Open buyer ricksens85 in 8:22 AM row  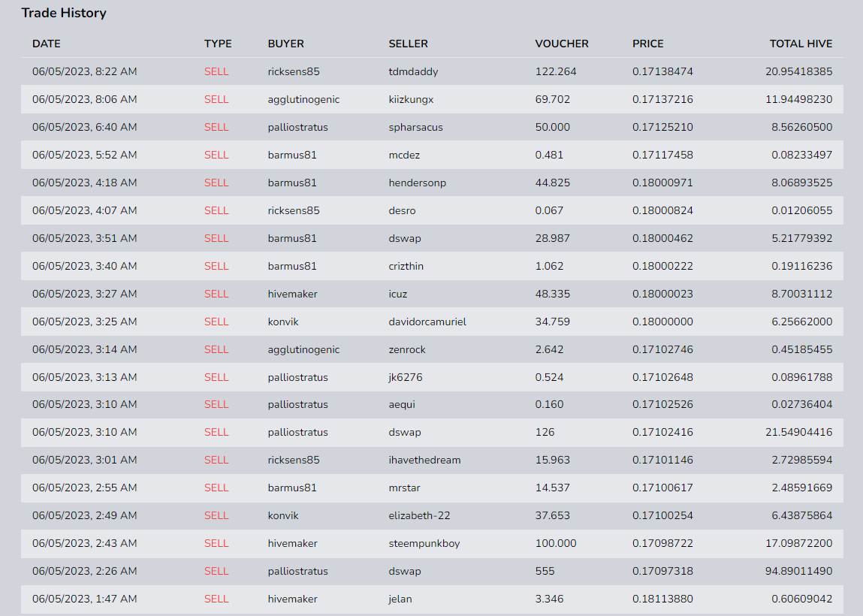tap(294, 71)
